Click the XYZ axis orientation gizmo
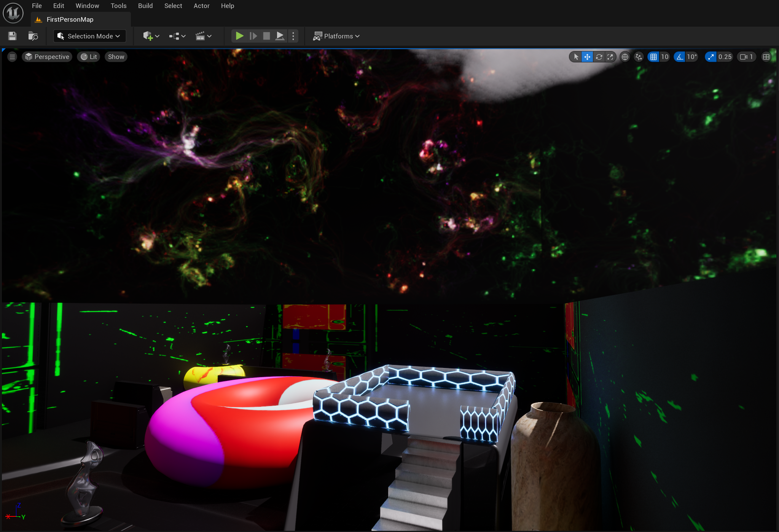Screen dimensions: 779x532 (15, 512)
